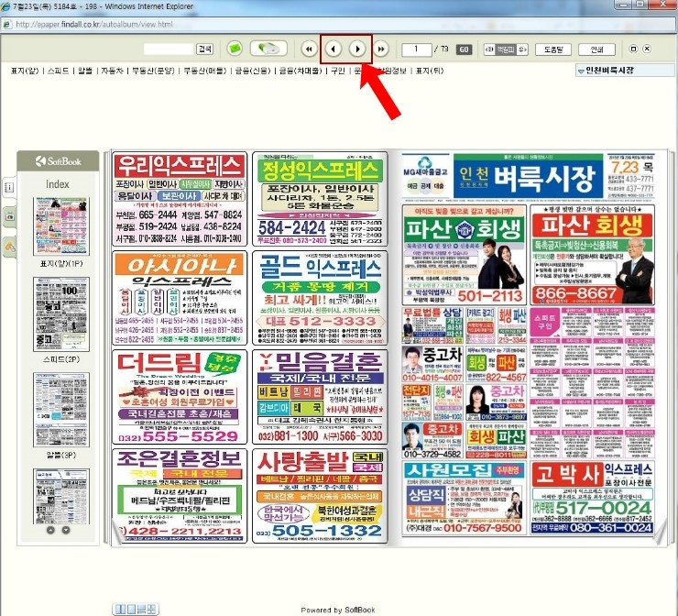Open the Index info side tab

9,187
